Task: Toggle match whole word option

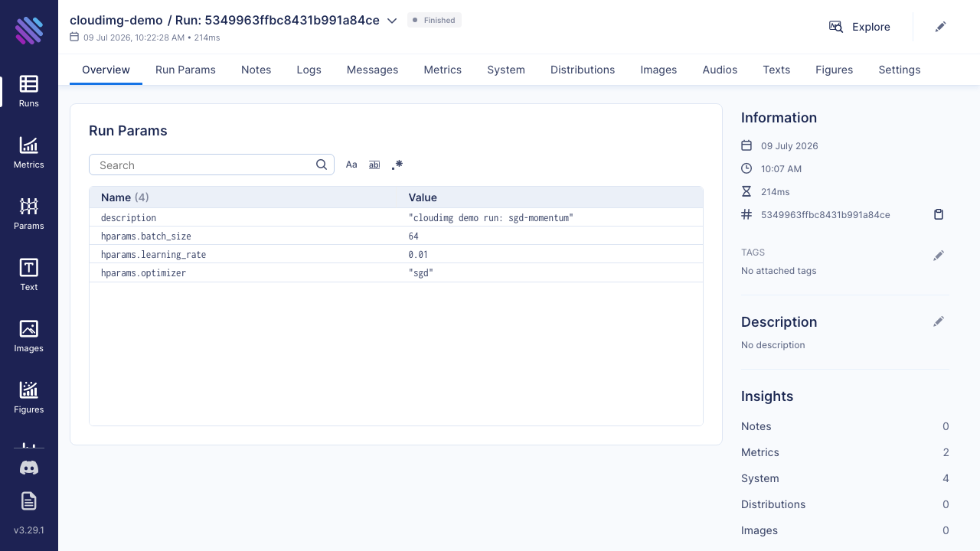Action: pyautogui.click(x=374, y=165)
